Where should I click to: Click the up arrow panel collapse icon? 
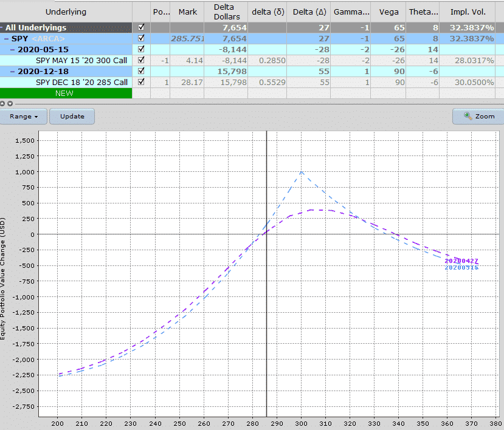point(2,104)
